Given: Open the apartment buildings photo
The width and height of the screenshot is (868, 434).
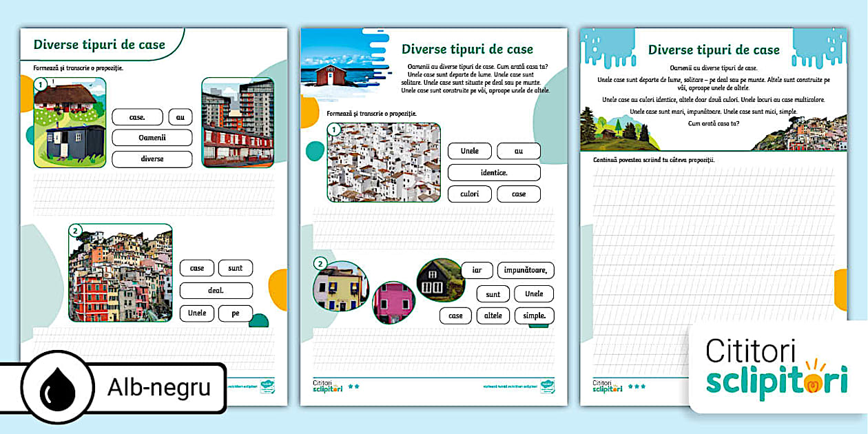Looking at the screenshot, I should coord(237,122).
